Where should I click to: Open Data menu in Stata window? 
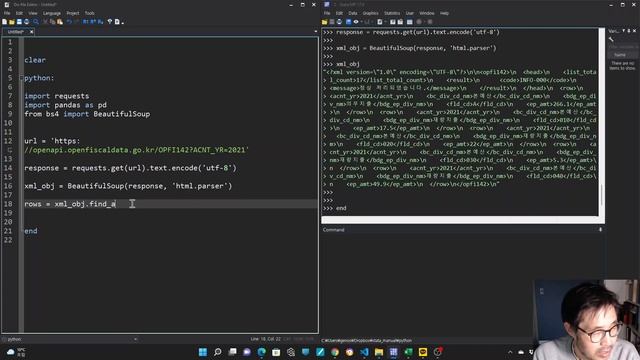(353, 13)
